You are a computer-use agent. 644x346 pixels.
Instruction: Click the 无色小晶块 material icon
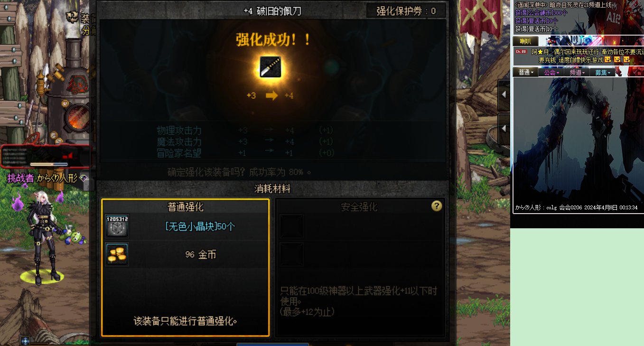click(x=117, y=226)
